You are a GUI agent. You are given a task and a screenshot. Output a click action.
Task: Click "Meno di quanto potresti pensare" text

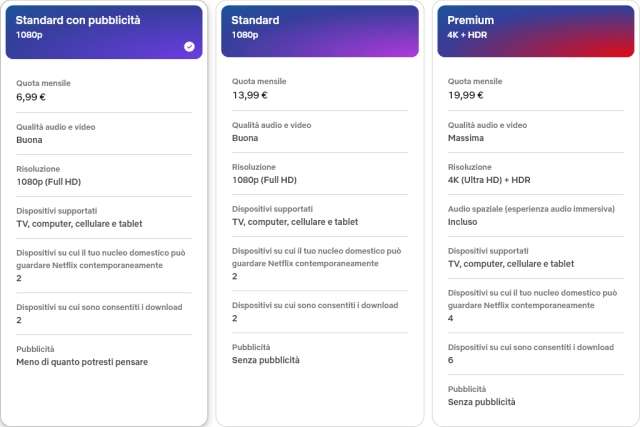(x=82, y=362)
